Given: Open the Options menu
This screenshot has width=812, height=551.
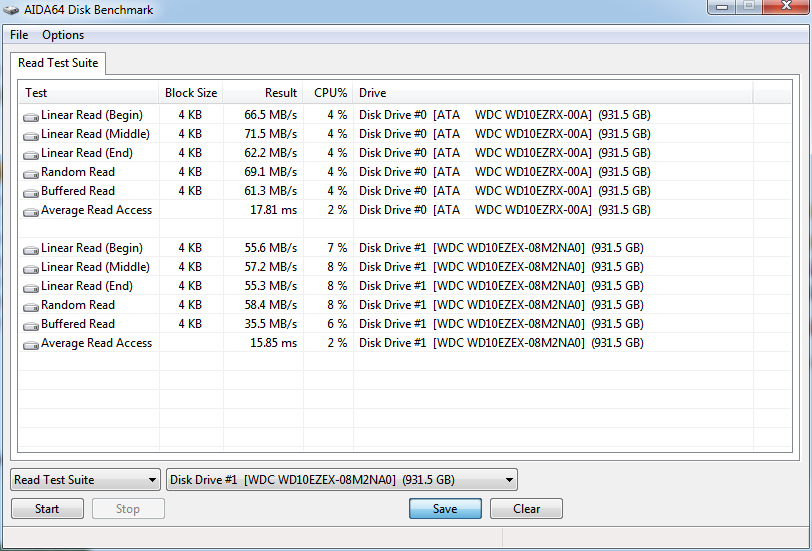Looking at the screenshot, I should tap(63, 35).
